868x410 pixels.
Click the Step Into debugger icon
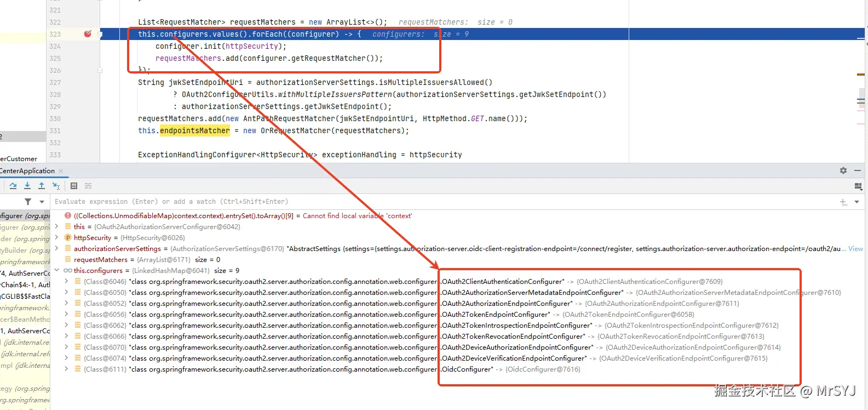(27, 186)
